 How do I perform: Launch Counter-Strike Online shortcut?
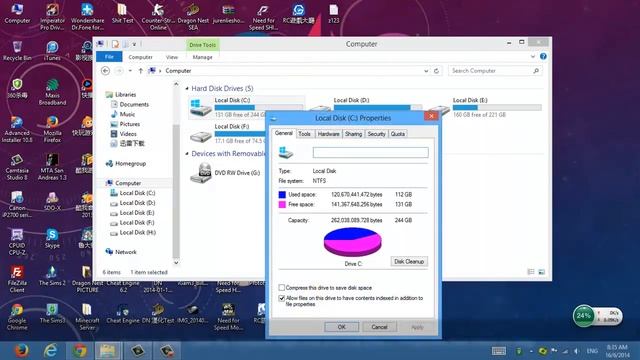point(158,16)
